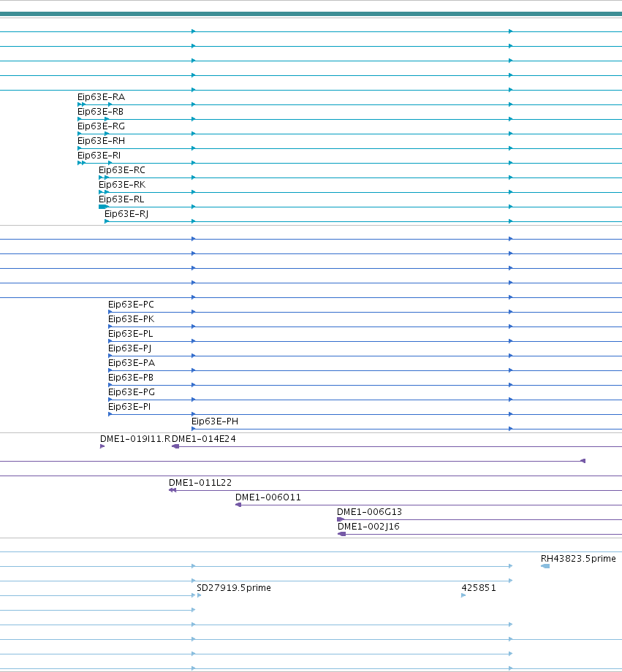Click the DME1-019I11.R small arrow glyph
This screenshot has height=672, width=622.
tap(102, 446)
